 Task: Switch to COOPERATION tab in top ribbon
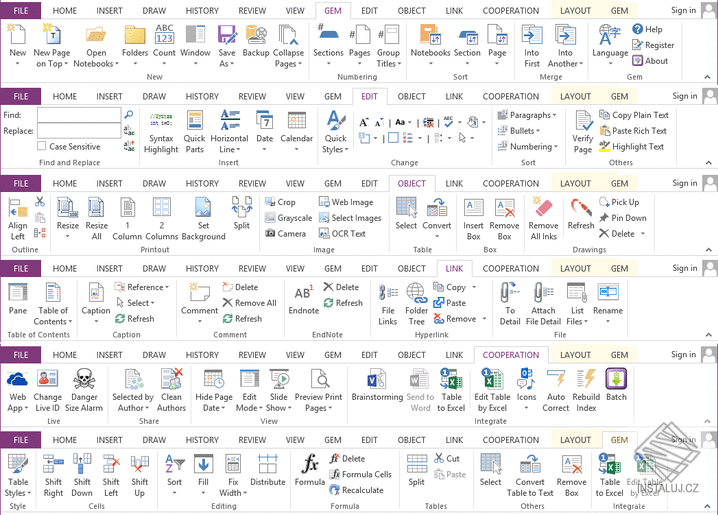(511, 11)
